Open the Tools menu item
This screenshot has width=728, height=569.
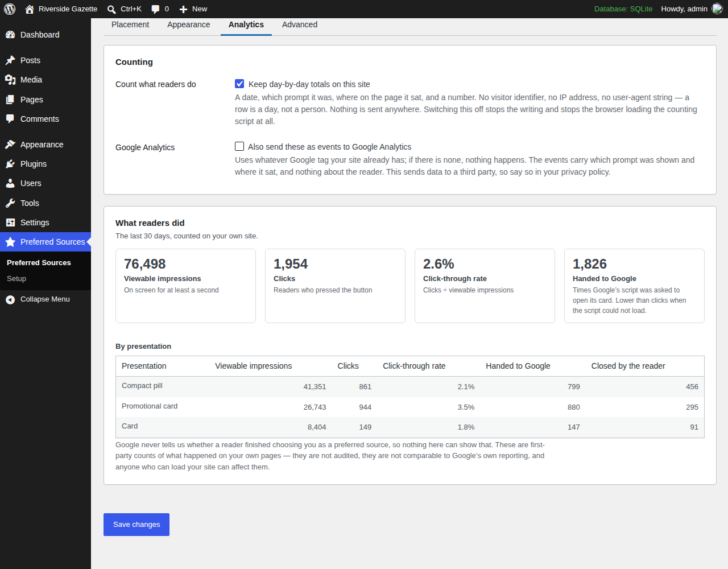pyautogui.click(x=45, y=203)
